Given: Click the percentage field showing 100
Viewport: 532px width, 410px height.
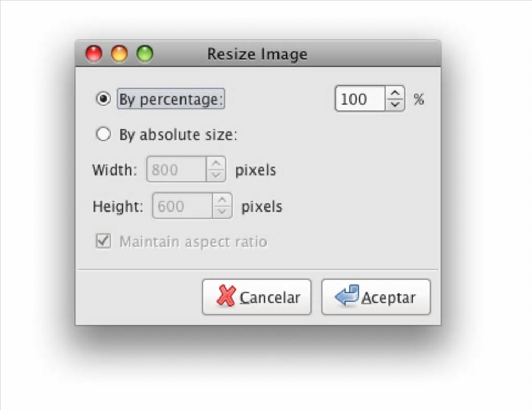Looking at the screenshot, I should tap(360, 99).
